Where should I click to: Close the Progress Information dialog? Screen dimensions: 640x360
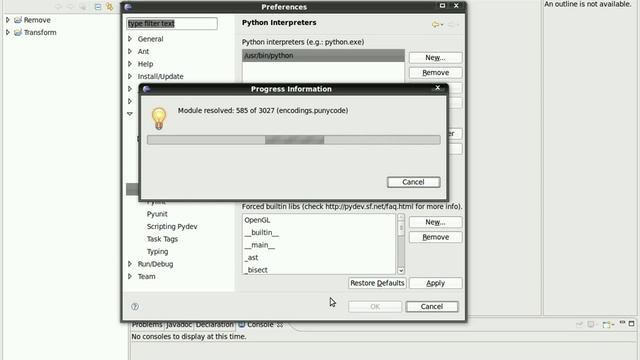click(x=438, y=88)
